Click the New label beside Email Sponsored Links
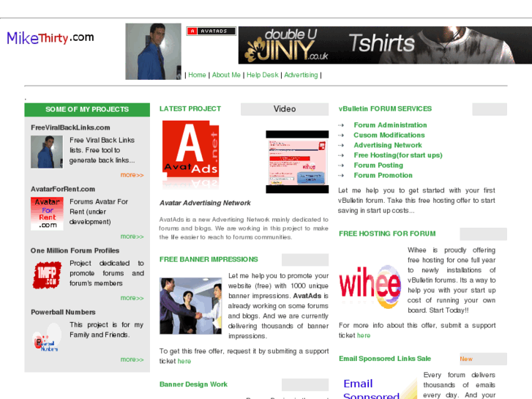Viewport: 532px width, 399px height. tap(466, 359)
